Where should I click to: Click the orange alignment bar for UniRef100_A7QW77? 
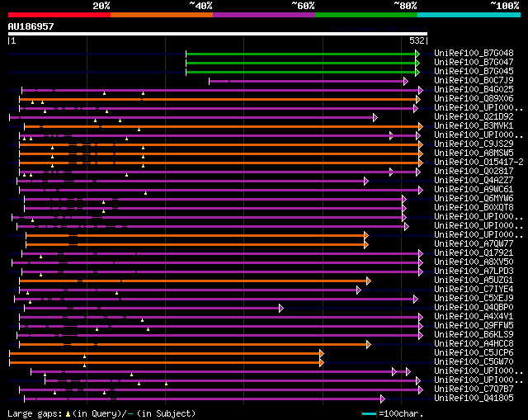196,244
